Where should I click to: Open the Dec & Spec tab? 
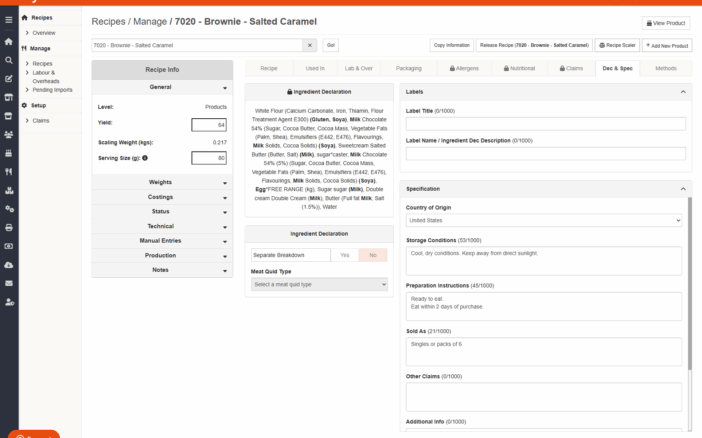tap(617, 69)
